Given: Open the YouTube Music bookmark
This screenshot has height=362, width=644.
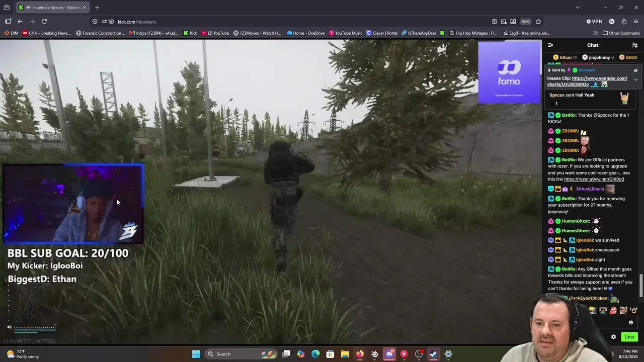Looking at the screenshot, I should pos(346,33).
